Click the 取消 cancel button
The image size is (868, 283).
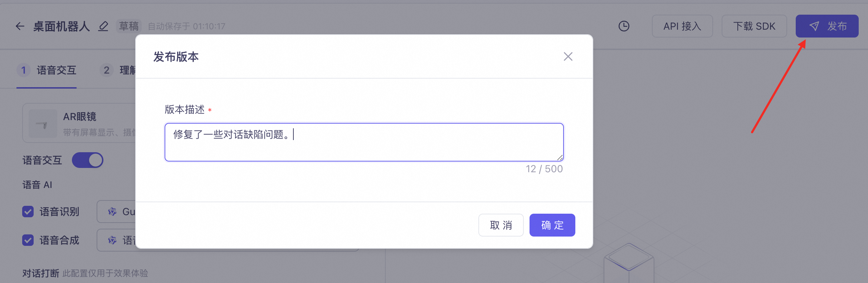(x=501, y=225)
